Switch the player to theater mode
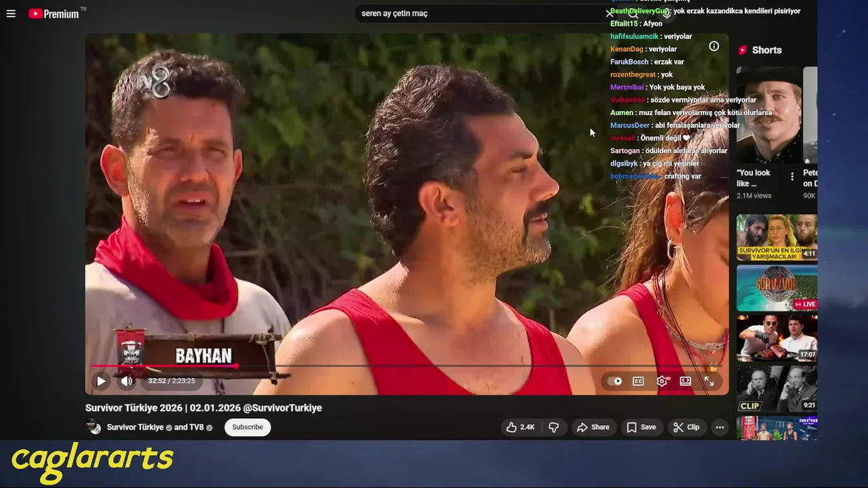This screenshot has height=488, width=868. [x=686, y=381]
